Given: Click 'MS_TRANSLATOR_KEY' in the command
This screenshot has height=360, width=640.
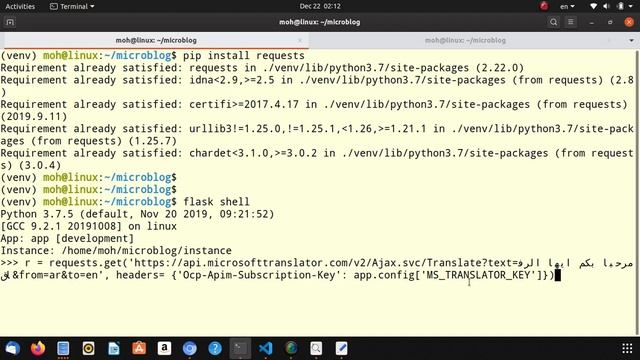Looking at the screenshot, I should tap(478, 275).
